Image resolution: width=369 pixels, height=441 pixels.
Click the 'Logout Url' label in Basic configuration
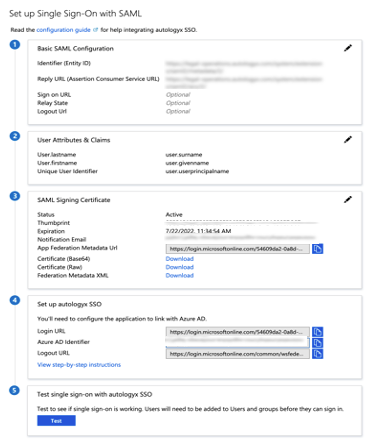[x=52, y=111]
